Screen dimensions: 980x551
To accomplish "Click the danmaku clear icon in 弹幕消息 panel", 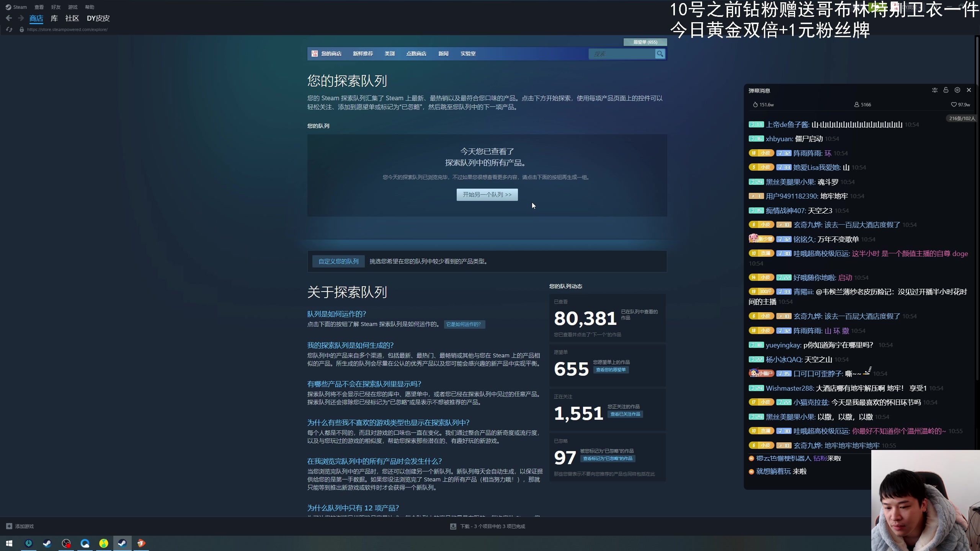I will pos(935,90).
